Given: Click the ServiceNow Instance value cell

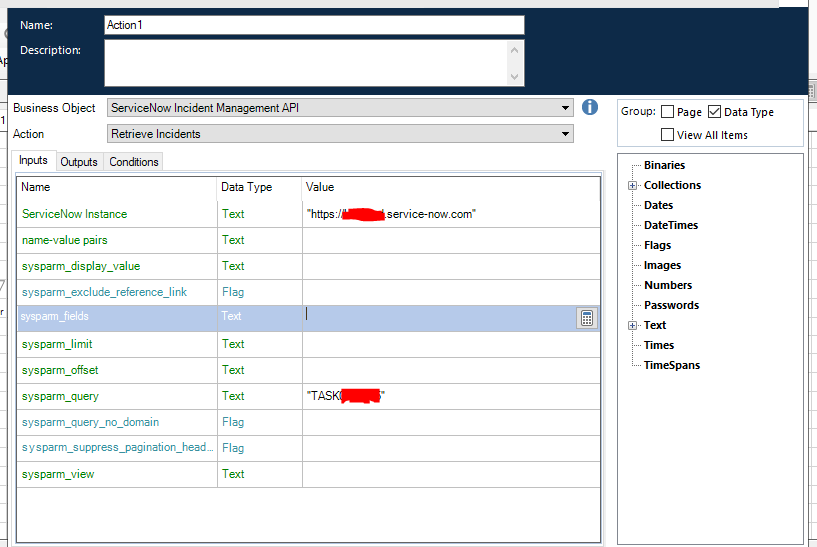Looking at the screenshot, I should click(x=451, y=214).
